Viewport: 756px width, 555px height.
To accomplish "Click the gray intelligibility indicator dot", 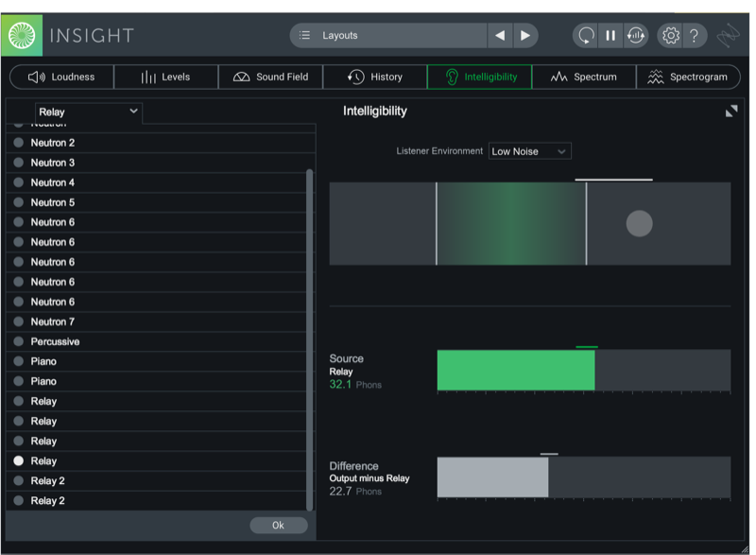I will pyautogui.click(x=640, y=224).
